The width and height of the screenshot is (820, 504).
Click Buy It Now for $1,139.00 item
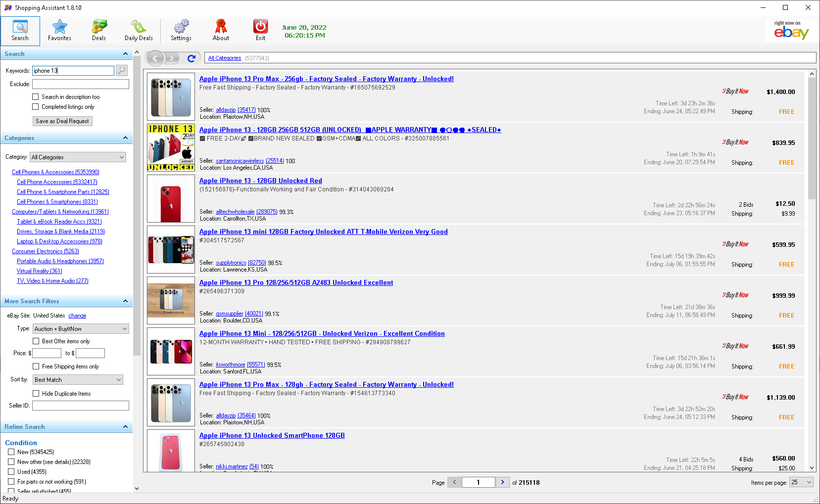[735, 397]
